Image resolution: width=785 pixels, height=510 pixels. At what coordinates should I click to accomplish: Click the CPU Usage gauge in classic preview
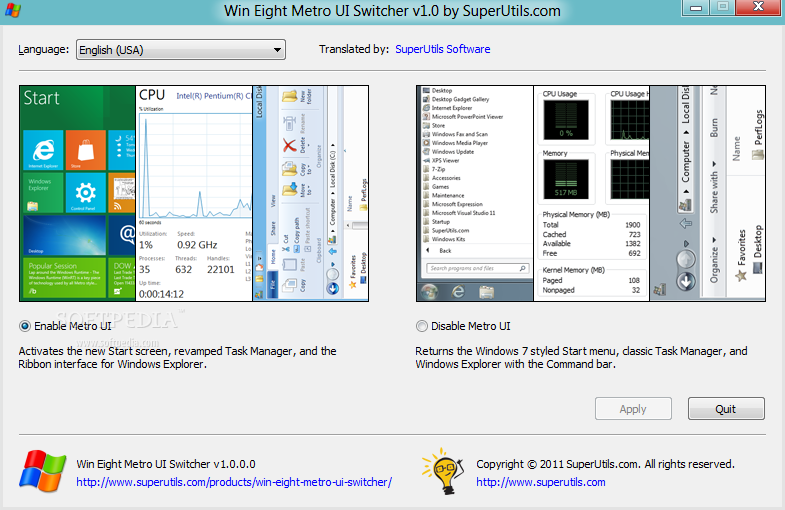pos(566,120)
